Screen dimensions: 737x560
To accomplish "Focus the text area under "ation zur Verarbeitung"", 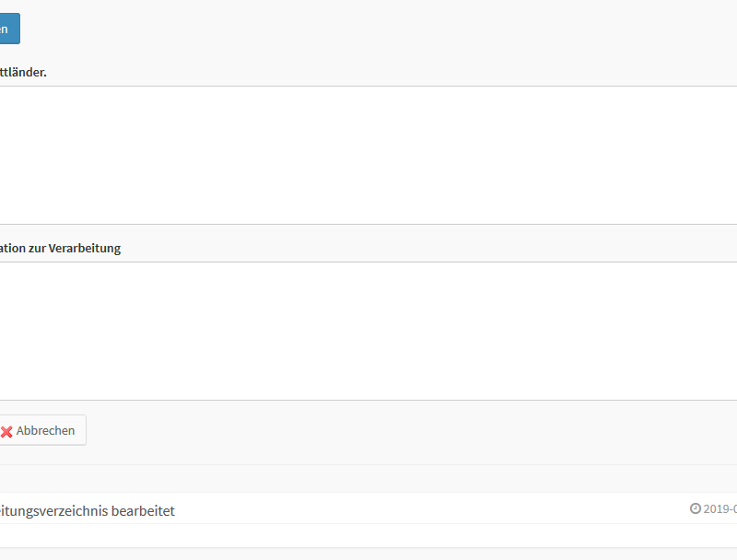I will click(368, 331).
